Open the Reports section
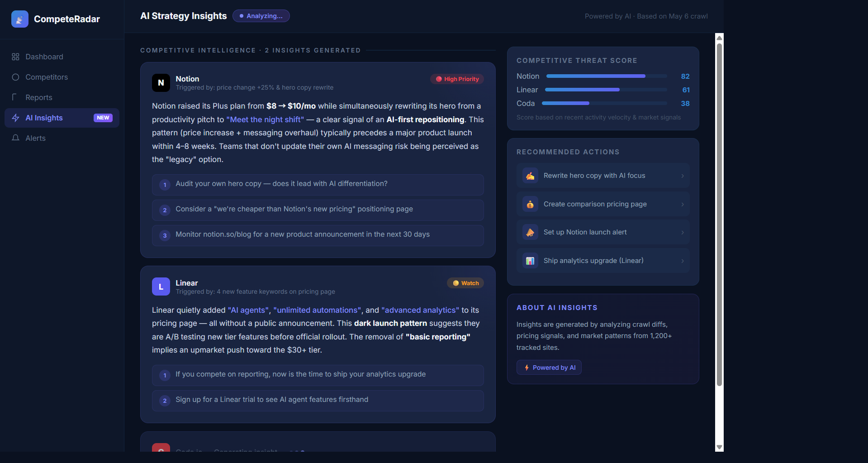868x463 pixels. (x=62, y=97)
